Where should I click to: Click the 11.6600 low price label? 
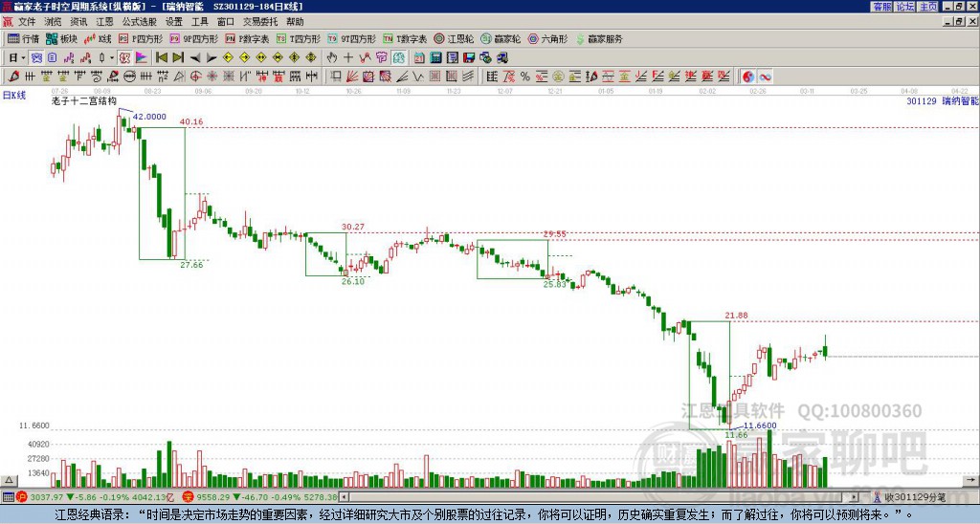tap(760, 426)
